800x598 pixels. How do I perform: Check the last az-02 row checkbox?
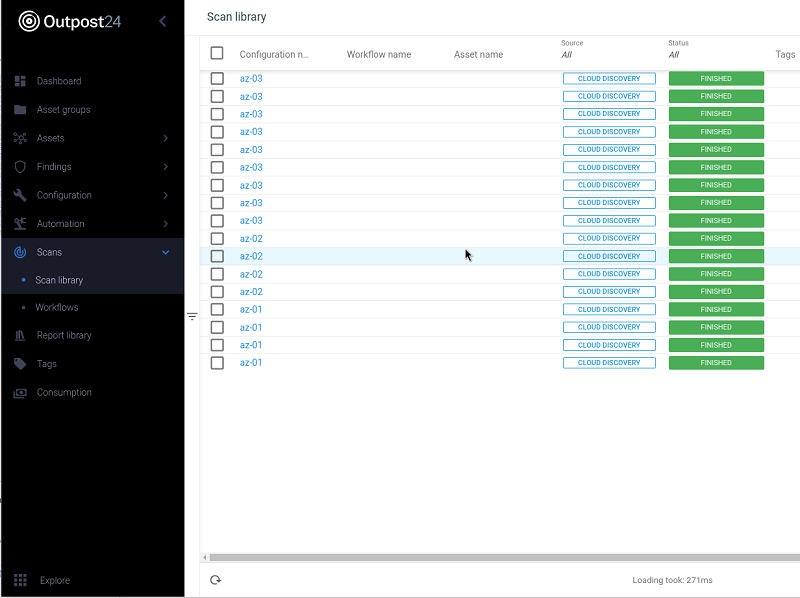(217, 291)
